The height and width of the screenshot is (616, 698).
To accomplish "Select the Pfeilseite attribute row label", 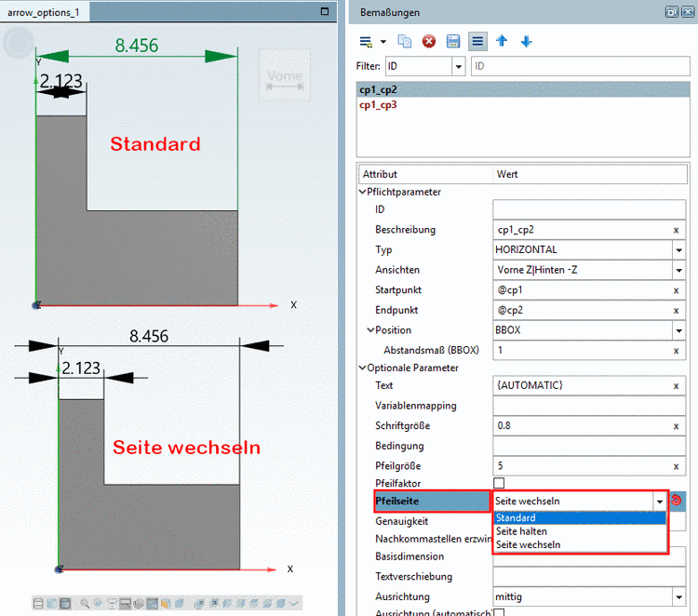I will tap(432, 502).
